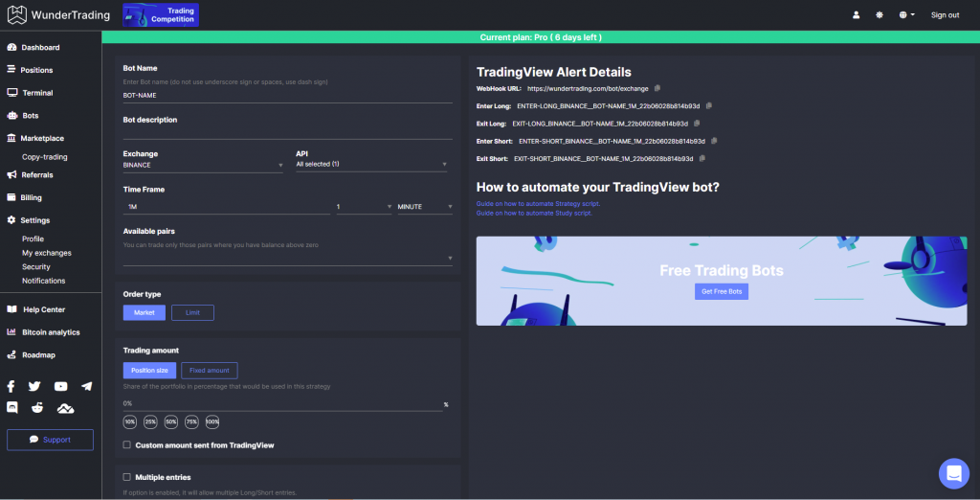Select Limit order type
The height and width of the screenshot is (500, 980).
[192, 313]
